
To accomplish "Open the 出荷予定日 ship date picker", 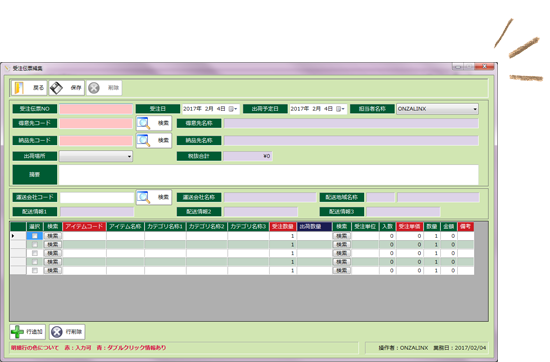I will click(340, 109).
